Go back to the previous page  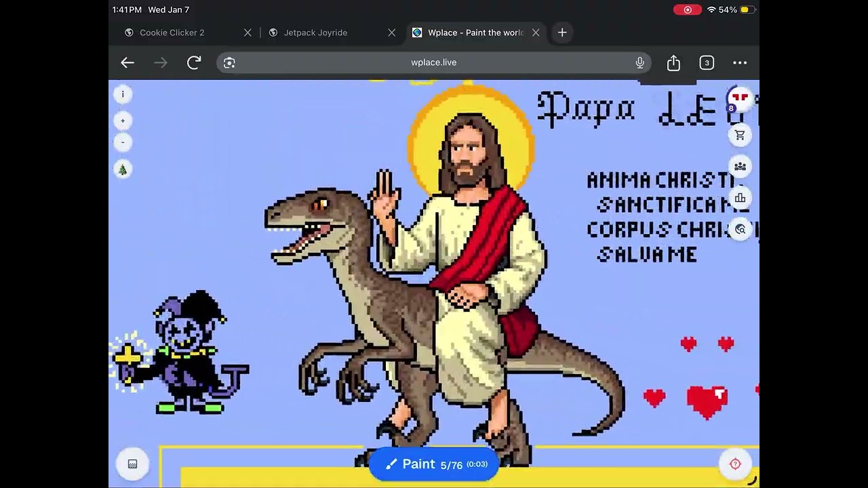click(127, 63)
